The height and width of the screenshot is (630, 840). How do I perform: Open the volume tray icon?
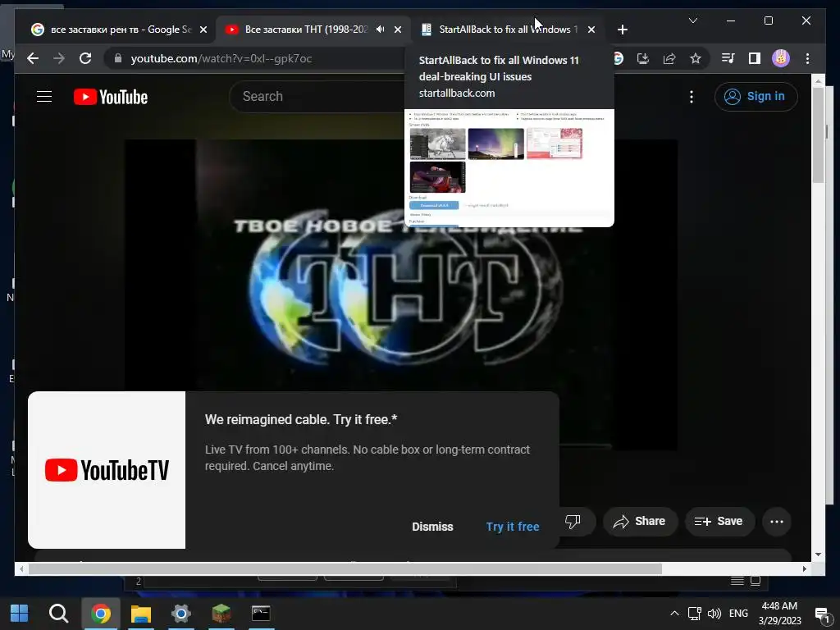[714, 614]
